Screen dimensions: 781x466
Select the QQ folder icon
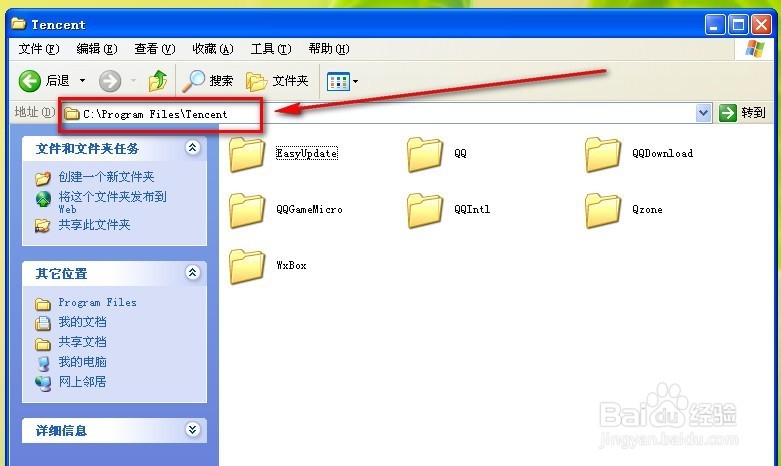pyautogui.click(x=425, y=155)
